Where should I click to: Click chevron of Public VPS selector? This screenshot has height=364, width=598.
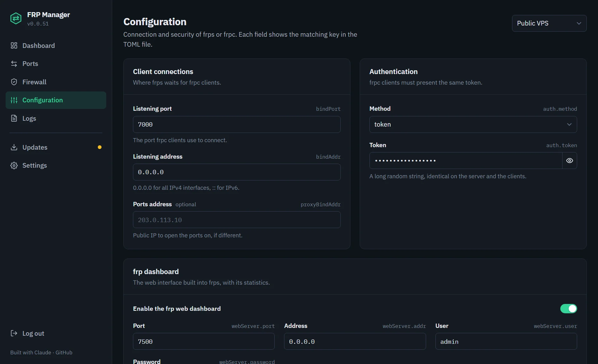579,23
